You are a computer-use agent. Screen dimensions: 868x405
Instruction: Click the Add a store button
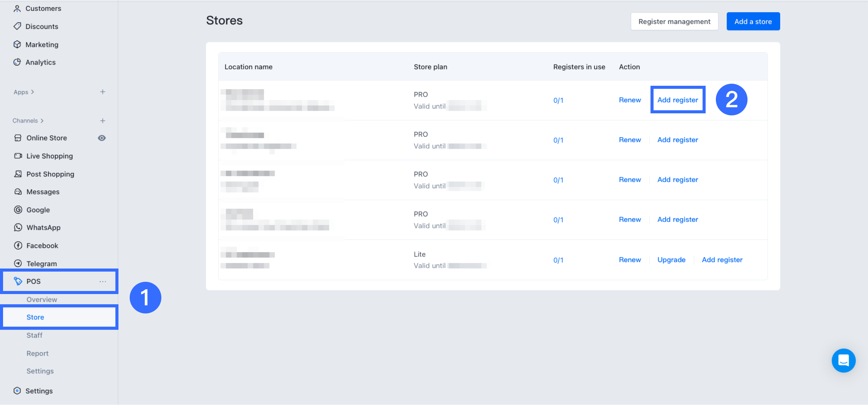(x=753, y=21)
